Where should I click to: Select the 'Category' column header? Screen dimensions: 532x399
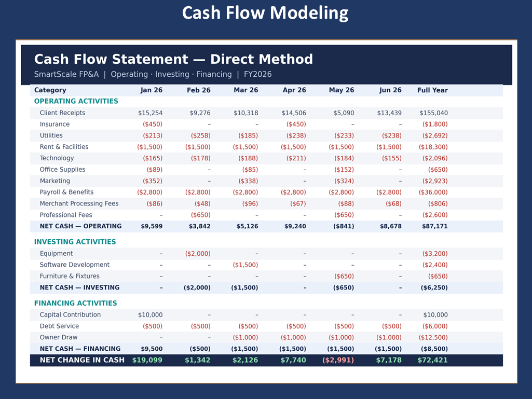(x=50, y=90)
